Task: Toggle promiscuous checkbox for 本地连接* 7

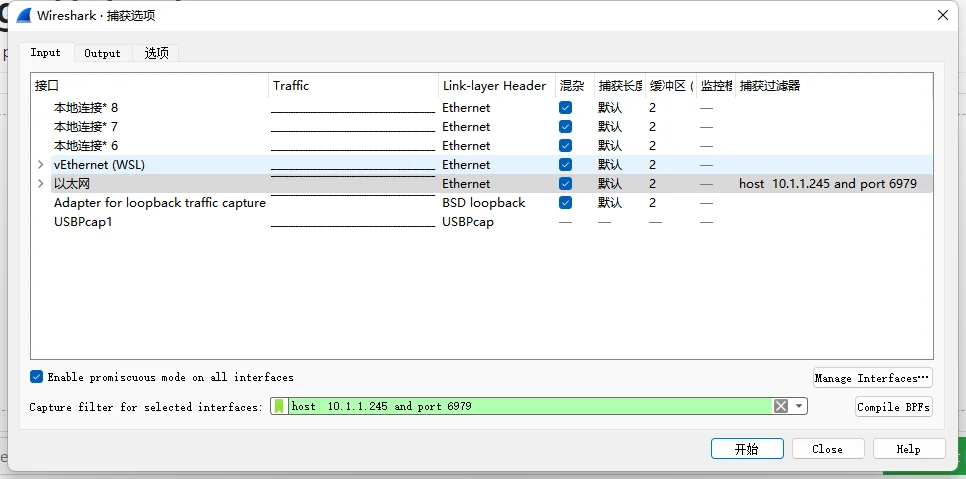Action: pyautogui.click(x=565, y=127)
